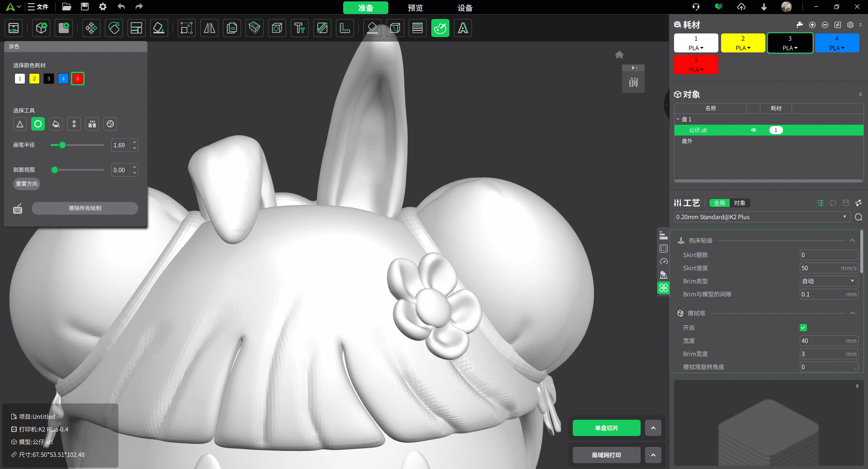868x469 pixels.
Task: Open PLA dropdown on filament 4
Action: 837,48
